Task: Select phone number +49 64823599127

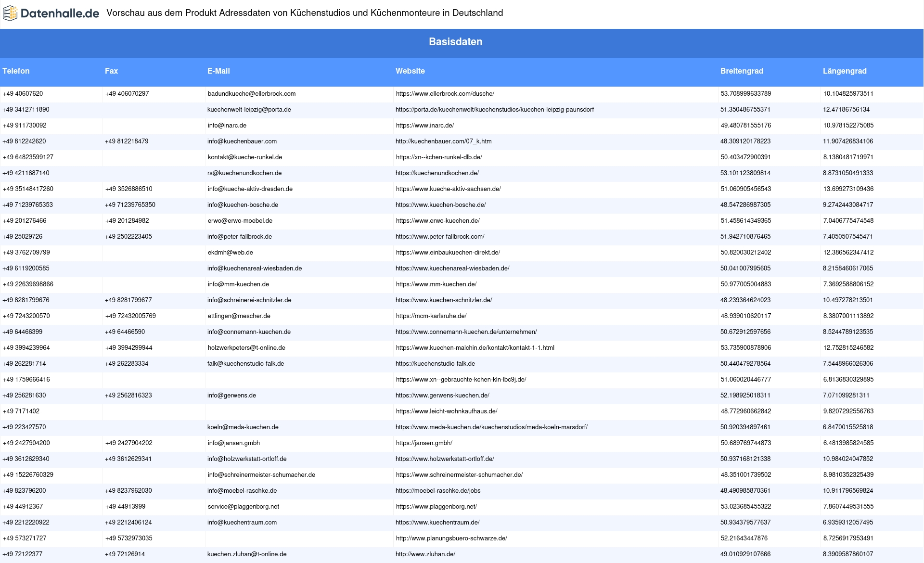Action: (x=28, y=157)
